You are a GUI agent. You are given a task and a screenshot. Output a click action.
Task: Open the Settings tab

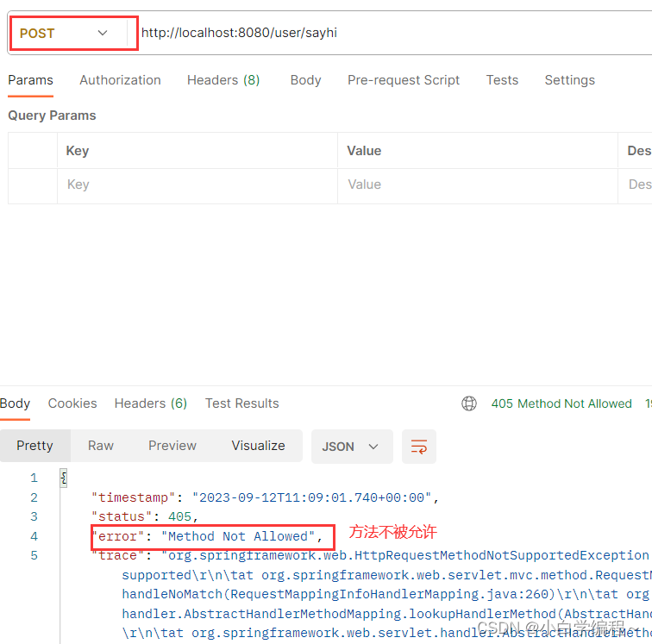pos(570,80)
